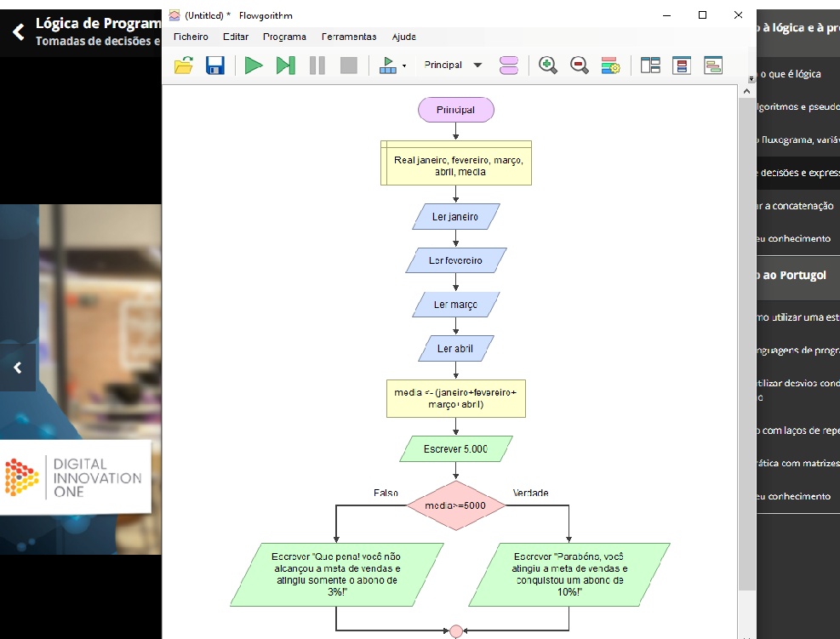Open the Ficheiro menu

(191, 37)
